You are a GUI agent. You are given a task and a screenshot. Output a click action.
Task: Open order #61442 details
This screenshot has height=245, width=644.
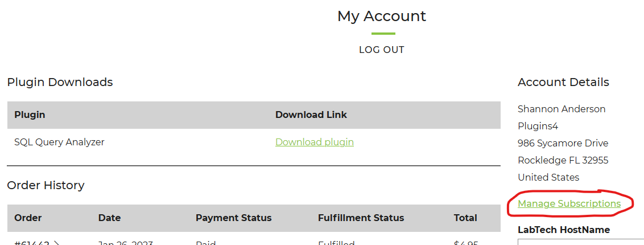(x=32, y=243)
